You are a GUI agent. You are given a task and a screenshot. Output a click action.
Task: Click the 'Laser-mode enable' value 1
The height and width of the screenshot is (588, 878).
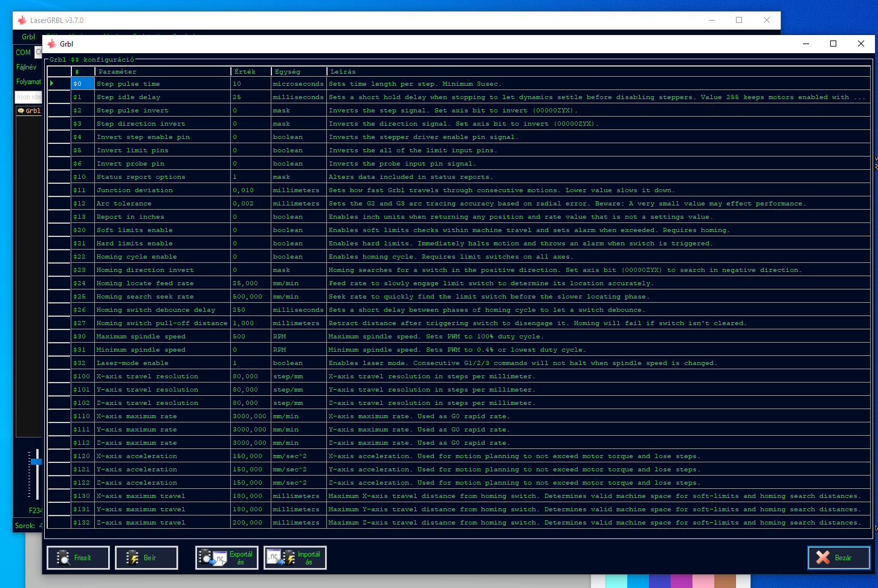251,363
